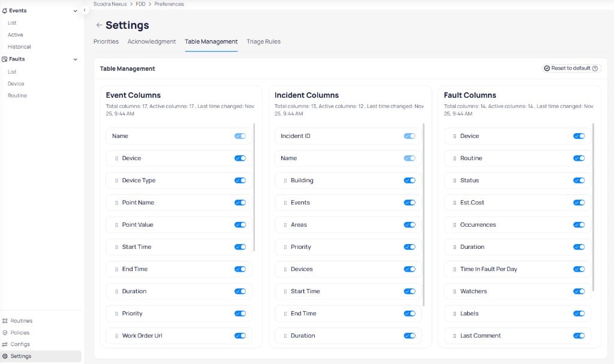
Task: Click the Preferences breadcrumb text
Action: [169, 4]
